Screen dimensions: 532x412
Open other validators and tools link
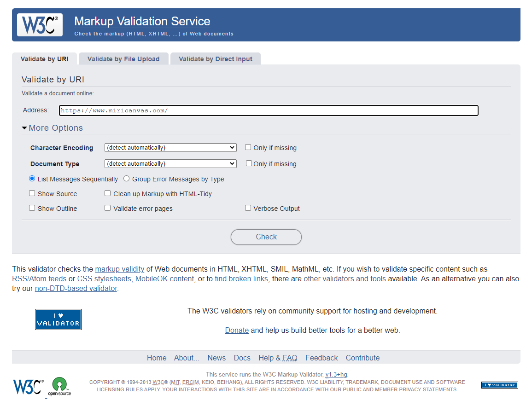(x=345, y=279)
